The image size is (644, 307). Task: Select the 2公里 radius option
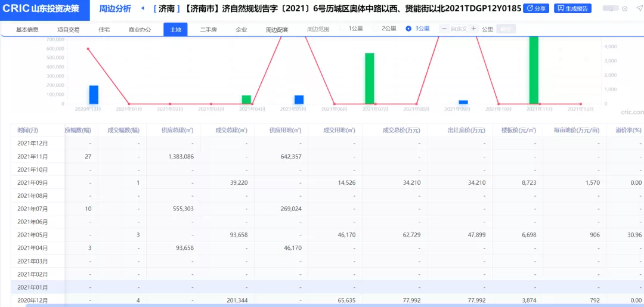tap(384, 29)
